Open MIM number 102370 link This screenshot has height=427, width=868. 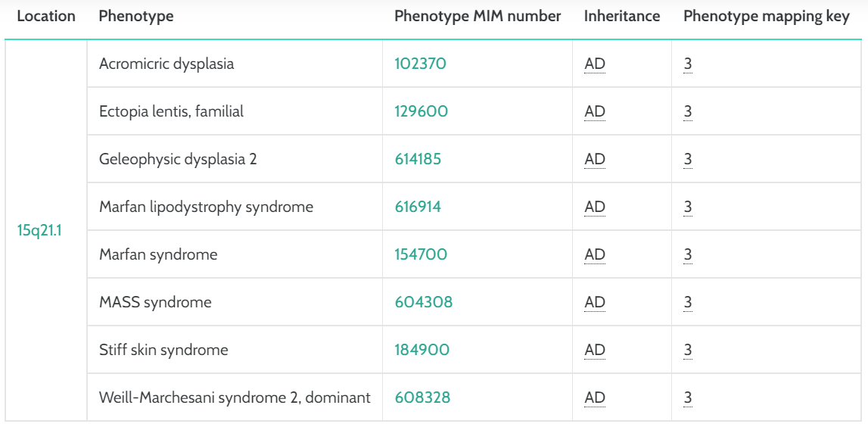pos(420,64)
